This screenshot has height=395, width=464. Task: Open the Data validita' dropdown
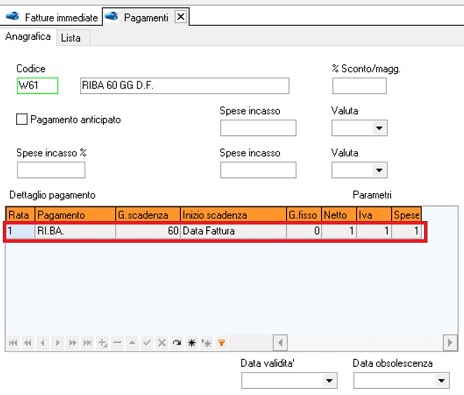pyautogui.click(x=329, y=381)
